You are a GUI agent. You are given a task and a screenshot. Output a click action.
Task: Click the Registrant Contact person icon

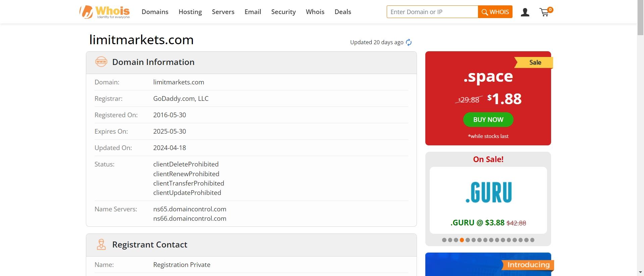(x=101, y=245)
